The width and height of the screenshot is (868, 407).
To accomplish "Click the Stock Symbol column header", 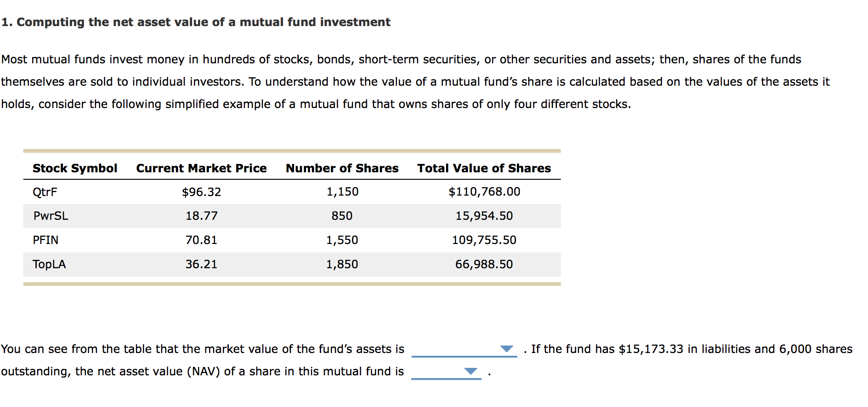I will tap(75, 168).
